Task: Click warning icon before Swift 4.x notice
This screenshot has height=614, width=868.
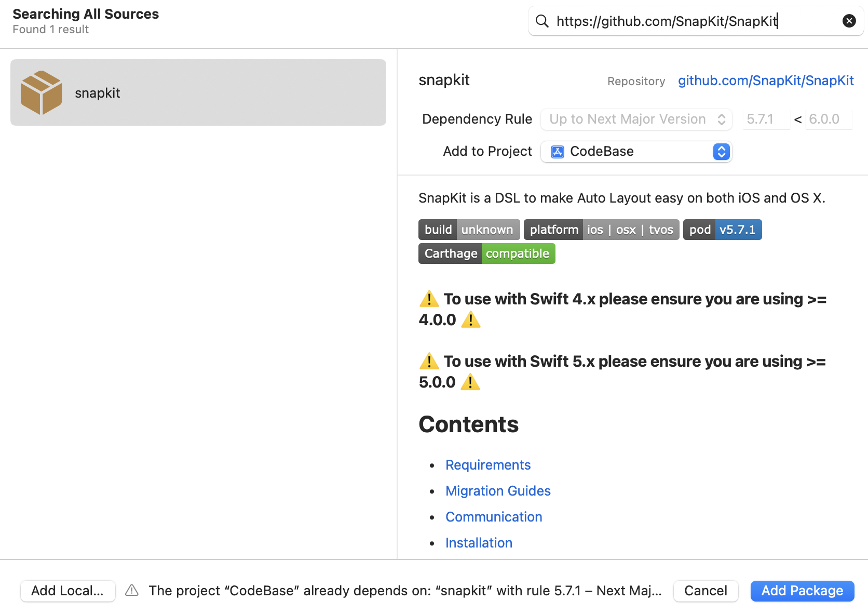Action: [429, 299]
